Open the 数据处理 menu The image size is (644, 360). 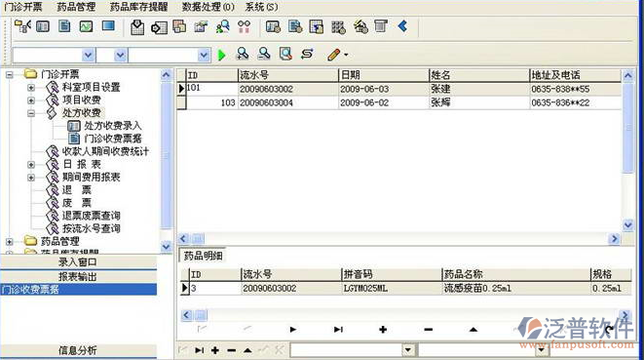(x=208, y=7)
